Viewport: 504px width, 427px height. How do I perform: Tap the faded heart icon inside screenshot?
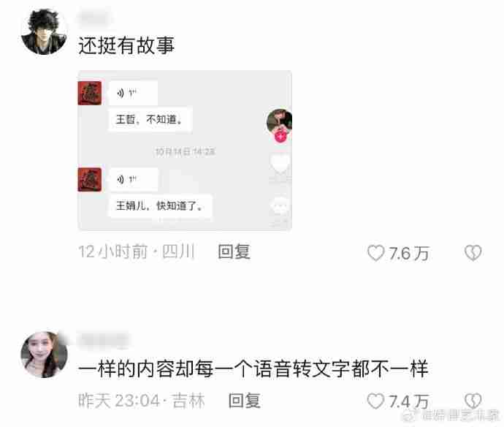[280, 163]
